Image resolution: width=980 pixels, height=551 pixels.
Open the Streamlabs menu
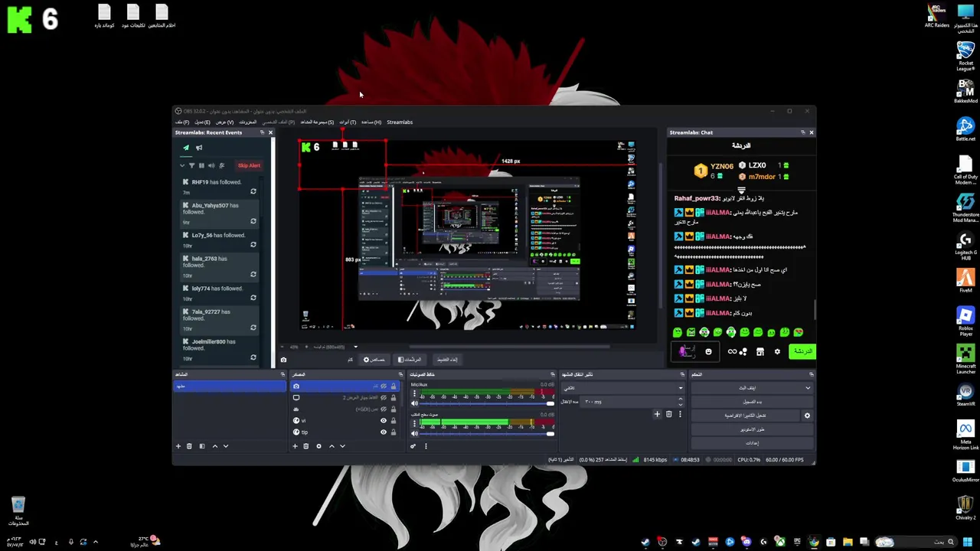400,122
